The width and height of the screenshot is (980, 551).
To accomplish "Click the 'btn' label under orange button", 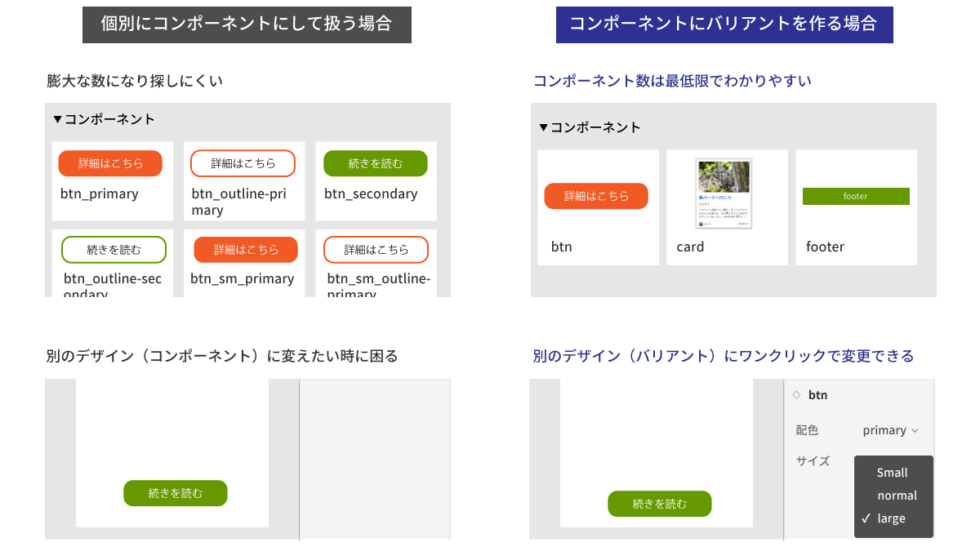I will 562,247.
